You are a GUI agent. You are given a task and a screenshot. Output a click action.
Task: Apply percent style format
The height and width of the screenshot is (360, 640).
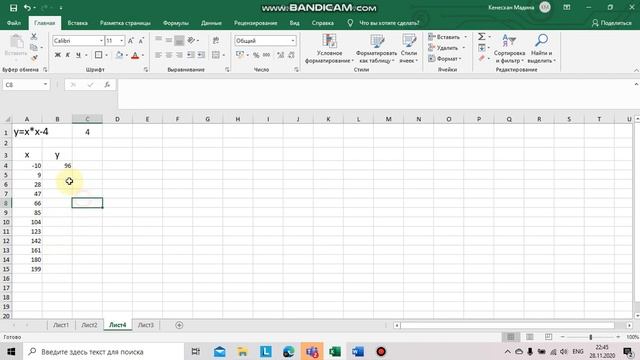pos(256,55)
